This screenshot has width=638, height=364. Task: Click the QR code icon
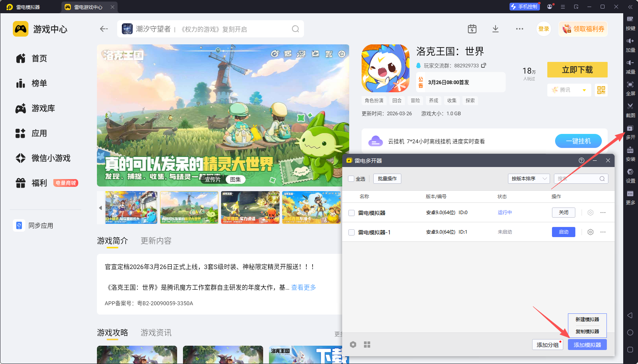[601, 90]
